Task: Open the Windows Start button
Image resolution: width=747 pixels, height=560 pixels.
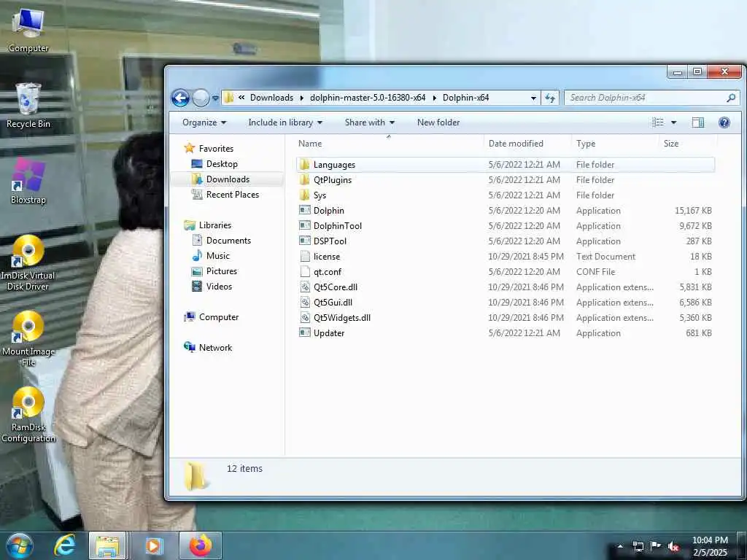Action: tap(19, 545)
